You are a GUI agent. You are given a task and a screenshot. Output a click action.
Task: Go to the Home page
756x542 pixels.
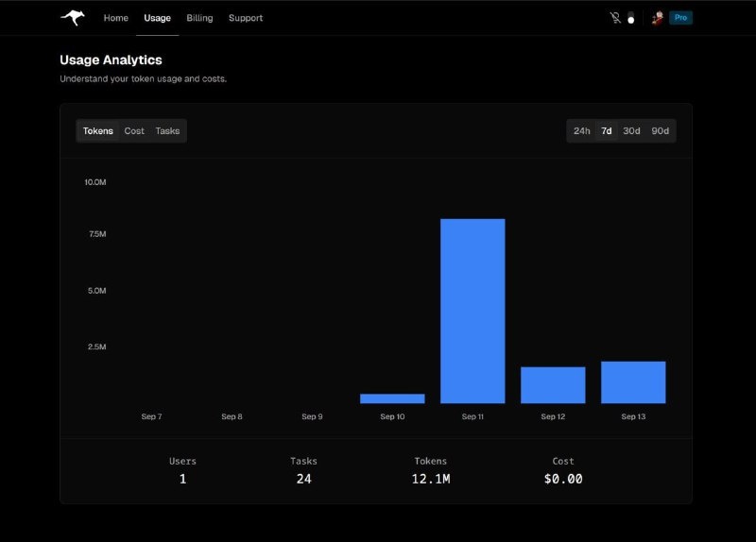(x=115, y=18)
